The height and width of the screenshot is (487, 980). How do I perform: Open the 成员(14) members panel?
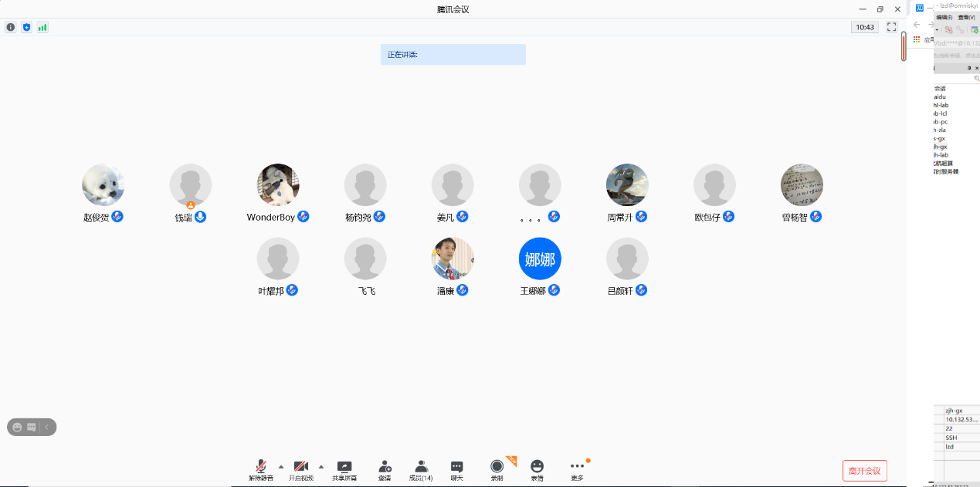tap(421, 470)
